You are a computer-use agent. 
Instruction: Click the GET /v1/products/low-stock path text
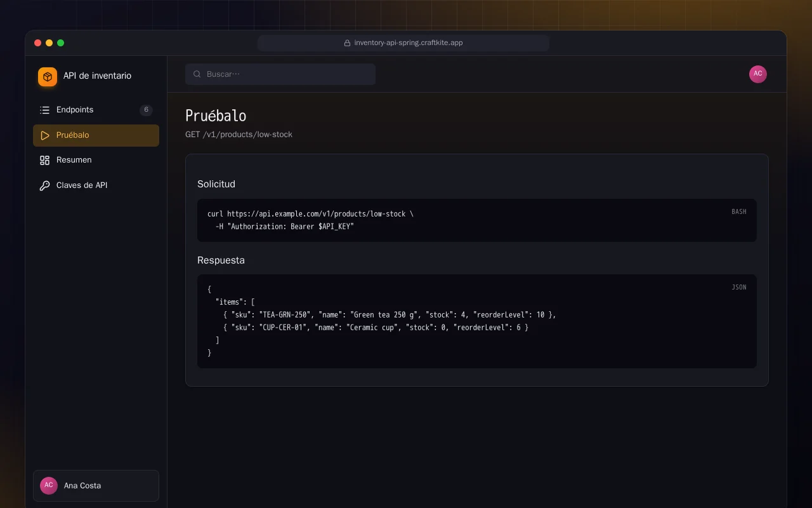click(x=239, y=135)
